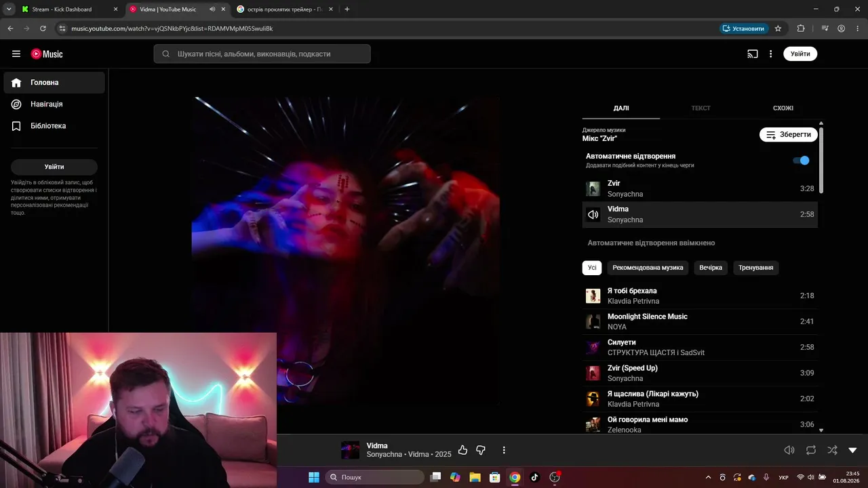Image resolution: width=868 pixels, height=488 pixels.
Task: Play Я тобі брехала by Klavdia Petrivna
Action: pyautogui.click(x=700, y=296)
